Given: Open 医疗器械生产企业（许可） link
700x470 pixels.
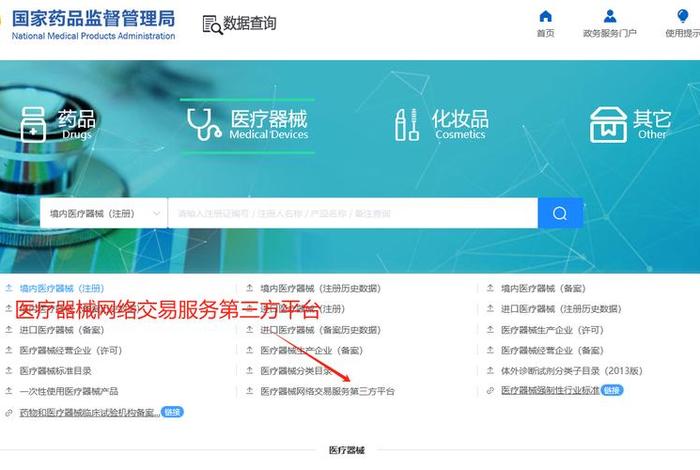Looking at the screenshot, I should click(x=552, y=330).
